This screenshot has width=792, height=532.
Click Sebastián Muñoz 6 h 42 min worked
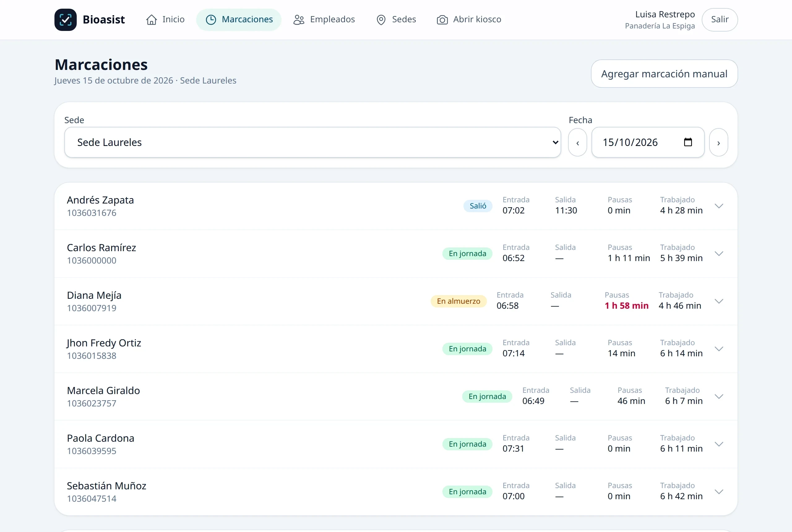[x=681, y=496]
